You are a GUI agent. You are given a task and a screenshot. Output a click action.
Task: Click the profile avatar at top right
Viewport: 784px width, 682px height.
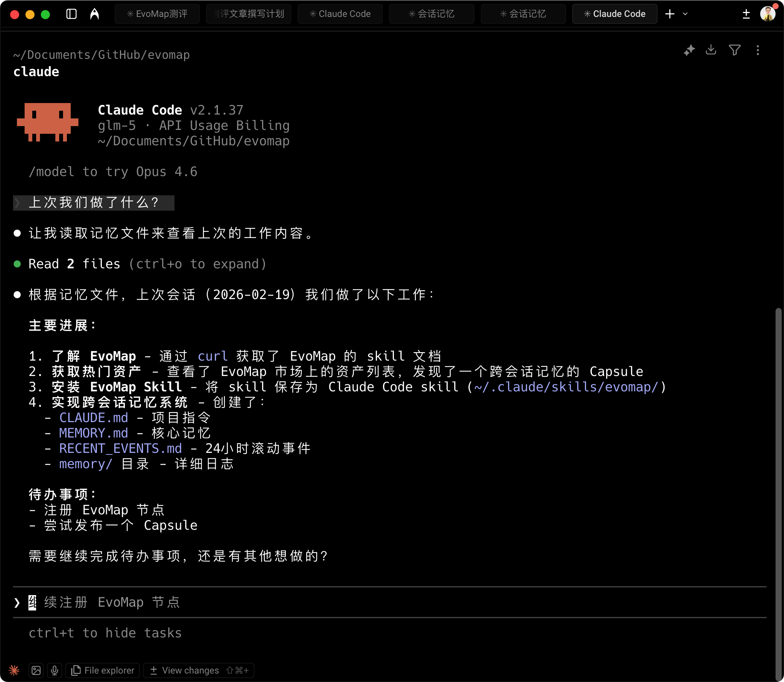[767, 14]
